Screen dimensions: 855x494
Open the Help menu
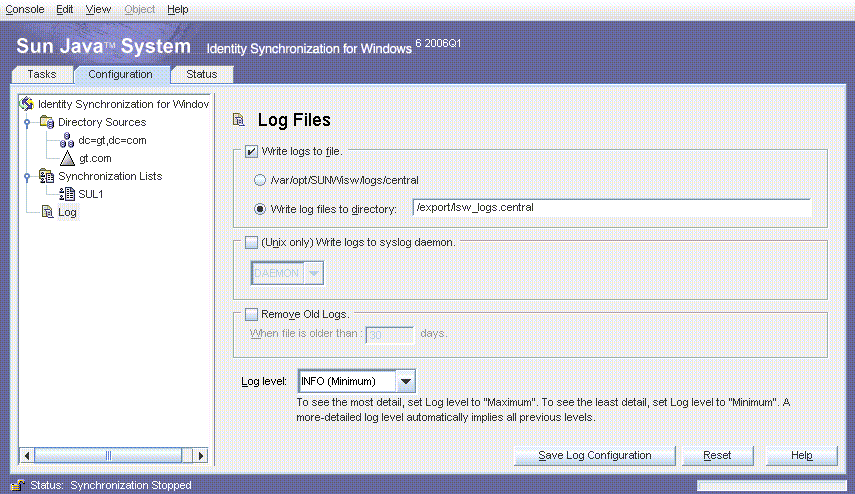[x=178, y=9]
